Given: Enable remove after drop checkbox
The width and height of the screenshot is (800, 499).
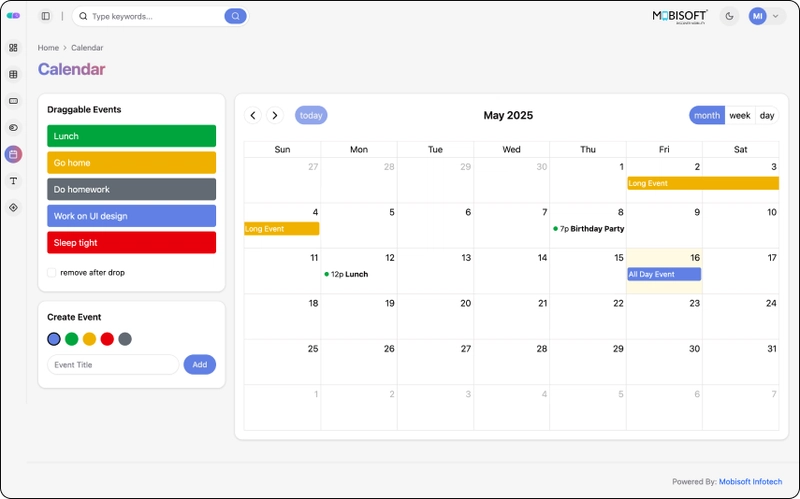Looking at the screenshot, I should click(x=52, y=272).
